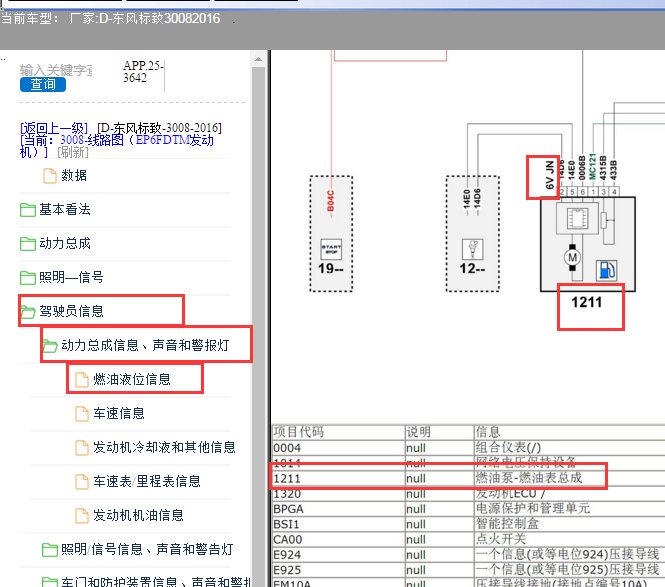Open 发动机冷却液和其他信息 document
Viewport: 665px width, 587px height.
tap(164, 447)
